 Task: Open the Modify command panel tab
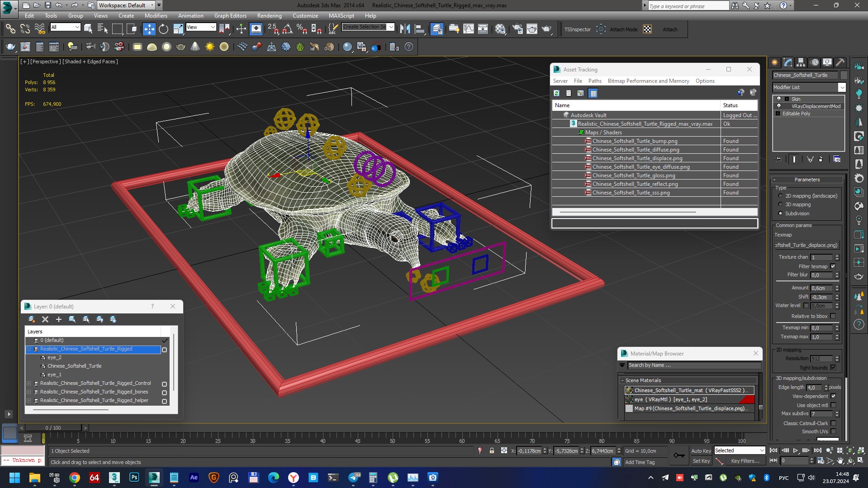pos(788,62)
